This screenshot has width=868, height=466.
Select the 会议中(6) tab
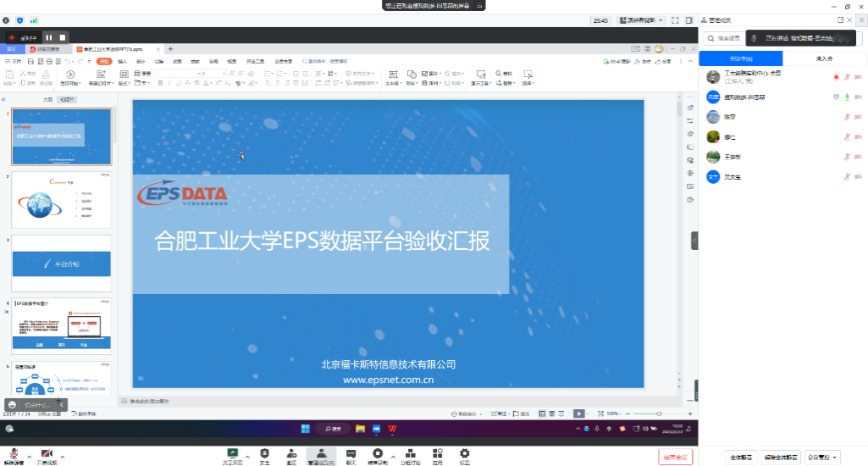[x=740, y=58]
